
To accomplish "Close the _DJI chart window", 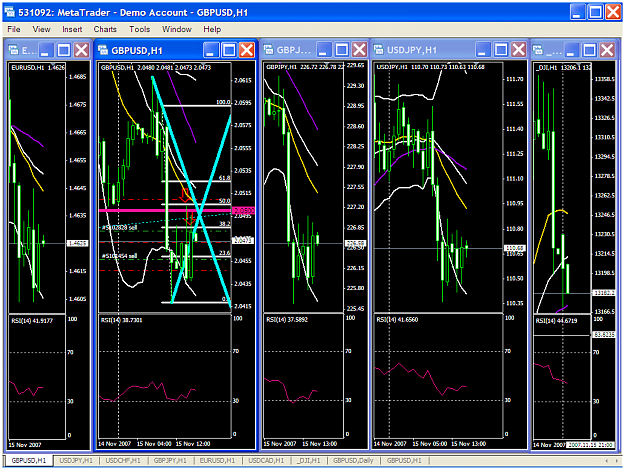I will [x=607, y=50].
